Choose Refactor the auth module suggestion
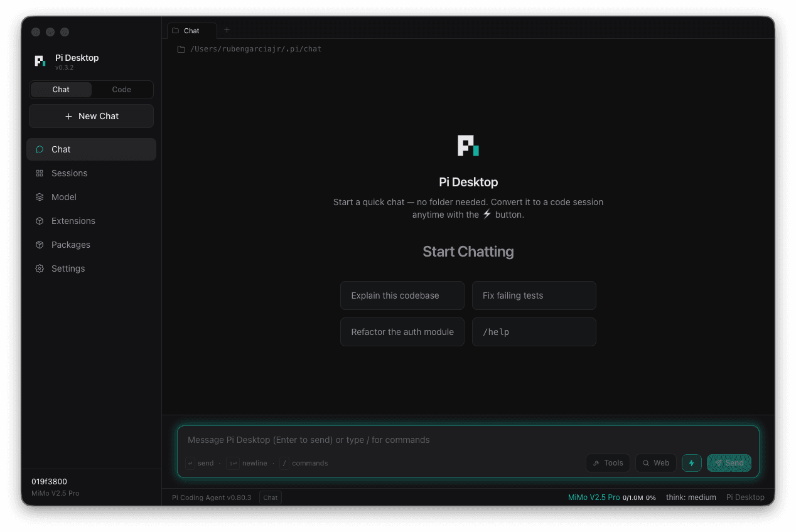This screenshot has width=796, height=532. 402,332
